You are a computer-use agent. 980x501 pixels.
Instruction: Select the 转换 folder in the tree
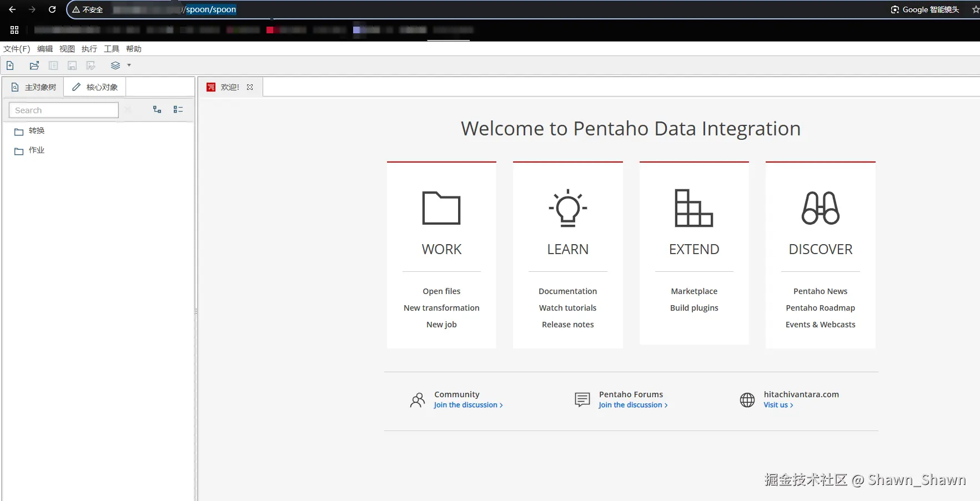37,131
